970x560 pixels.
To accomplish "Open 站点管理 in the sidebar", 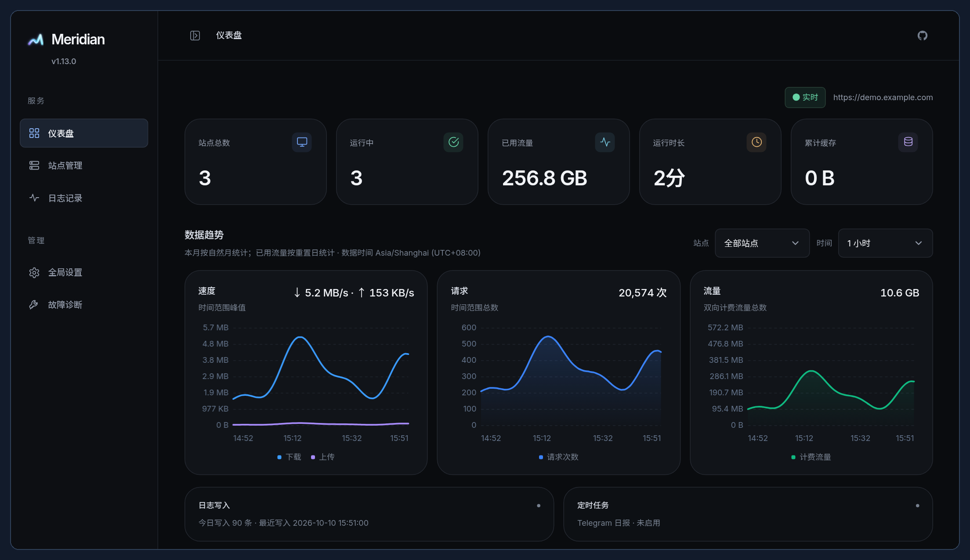I will click(84, 166).
